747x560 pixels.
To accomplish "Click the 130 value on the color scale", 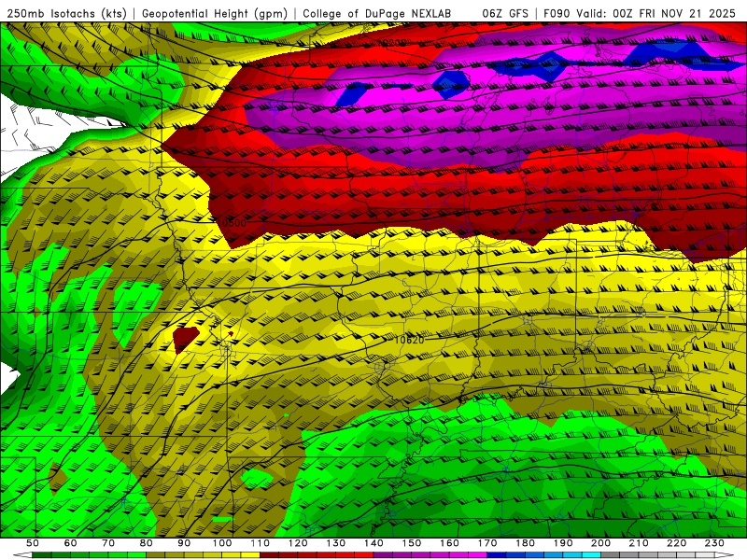I will (x=336, y=543).
